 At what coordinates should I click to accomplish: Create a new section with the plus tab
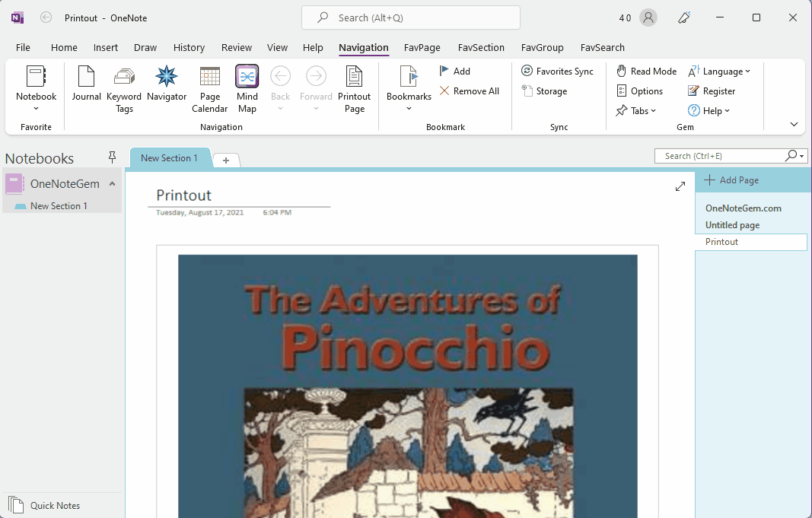(x=226, y=160)
